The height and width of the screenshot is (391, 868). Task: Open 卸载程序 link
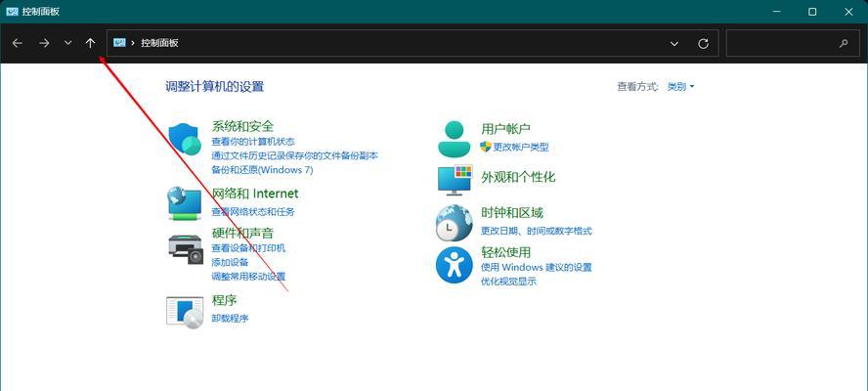pyautogui.click(x=231, y=319)
